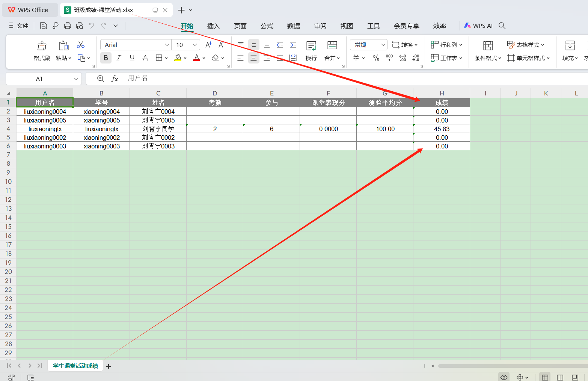Select cell H4 containing 45.83
The height and width of the screenshot is (381, 588).
coord(442,129)
